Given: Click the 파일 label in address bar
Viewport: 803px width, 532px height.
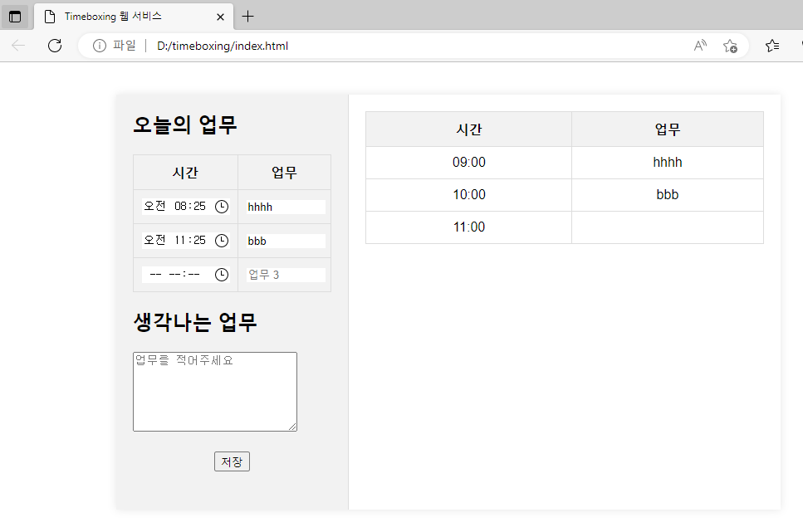Looking at the screenshot, I should pos(125,46).
